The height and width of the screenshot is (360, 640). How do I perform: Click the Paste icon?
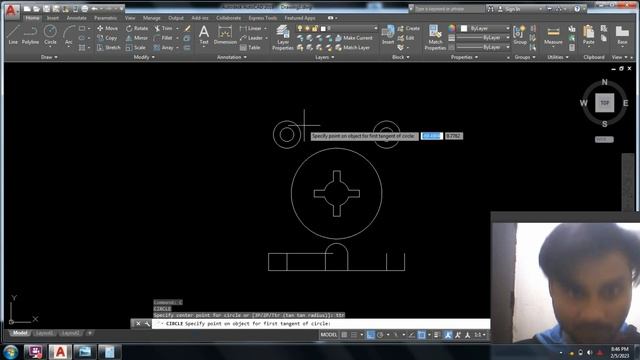point(589,34)
